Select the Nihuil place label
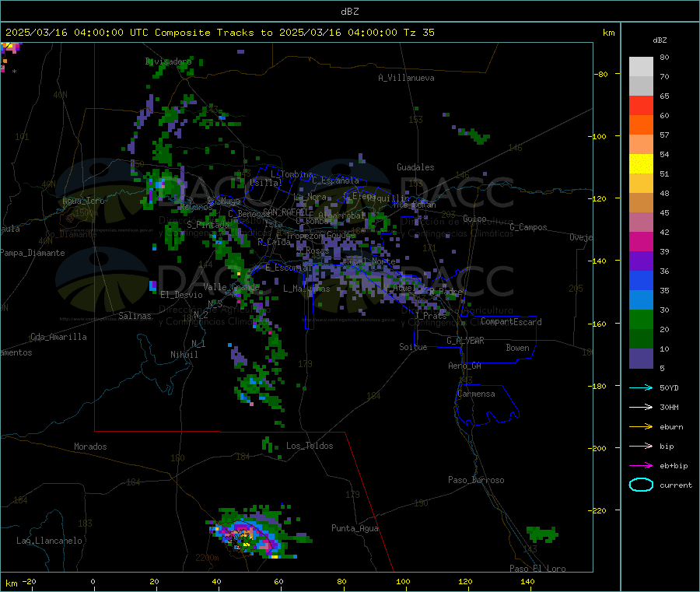Viewport: 700px width, 592px height. 184,355
